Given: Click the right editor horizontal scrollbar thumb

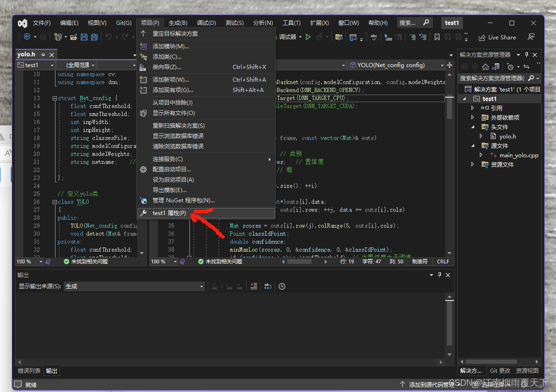Looking at the screenshot, I should (x=299, y=261).
